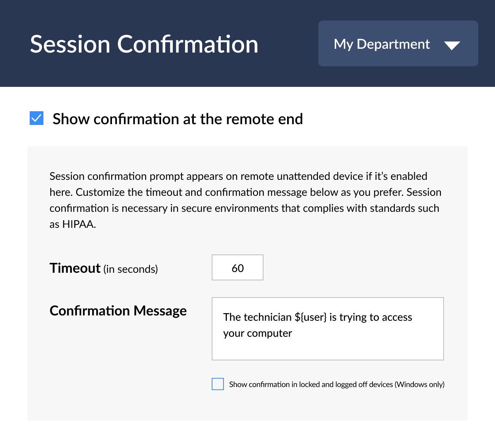Click the word 'Session' in the header title
The image size is (495, 448).
pos(70,44)
